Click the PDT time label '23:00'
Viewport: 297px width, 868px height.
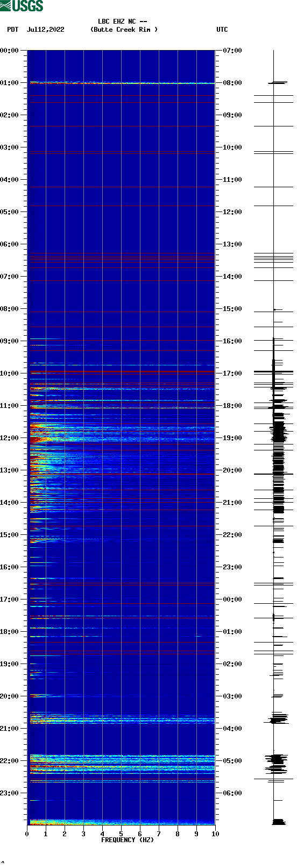click(10, 793)
